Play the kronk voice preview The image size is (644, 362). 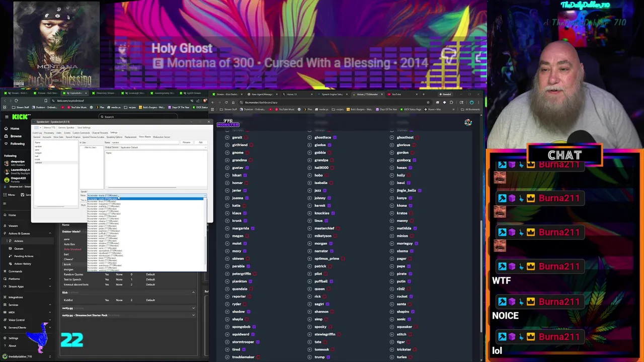tap(227, 221)
